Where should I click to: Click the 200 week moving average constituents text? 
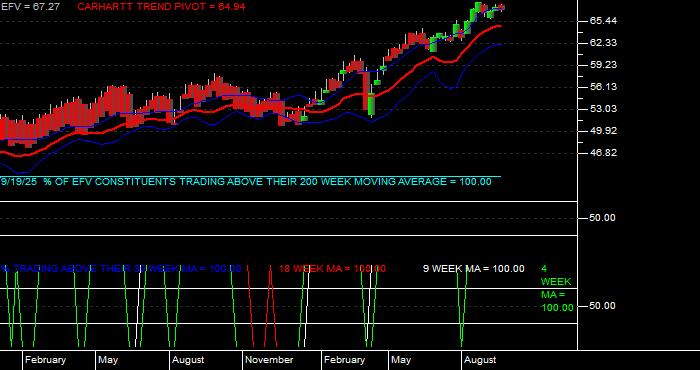pos(246,182)
